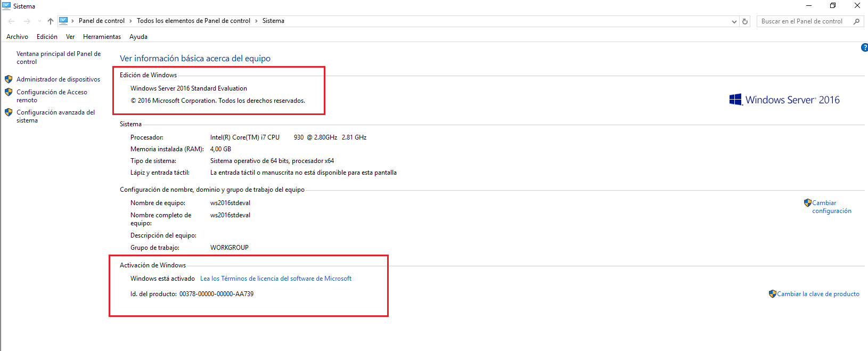Open the Herramientas menu
Image resolution: width=868 pixels, height=351 pixels.
[102, 37]
